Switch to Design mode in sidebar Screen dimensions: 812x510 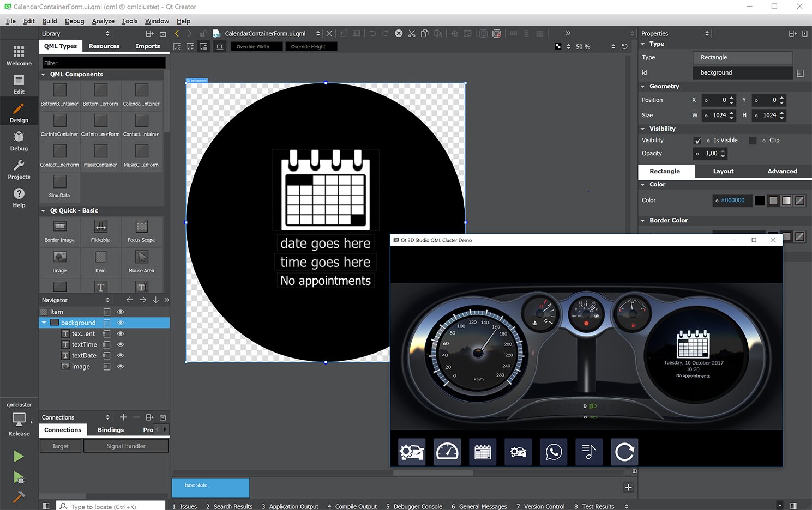tap(19, 112)
